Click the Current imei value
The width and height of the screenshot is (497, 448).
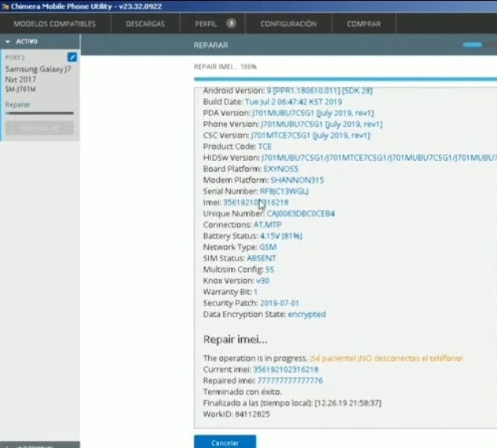tap(286, 370)
